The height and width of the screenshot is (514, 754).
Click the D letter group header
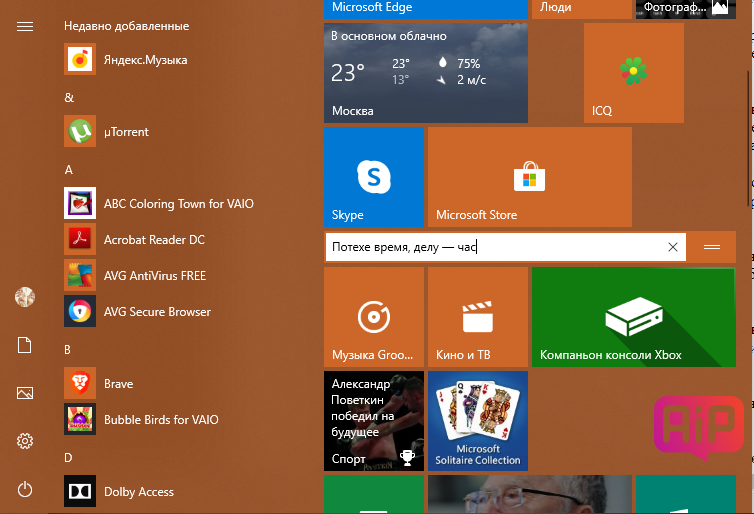pyautogui.click(x=68, y=458)
